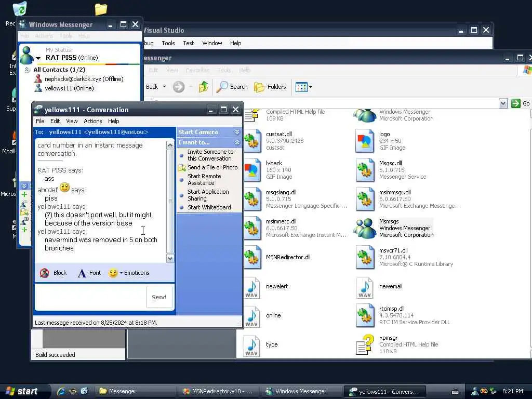
Task: Collapse the 'I want to...' section
Action: coord(237,142)
